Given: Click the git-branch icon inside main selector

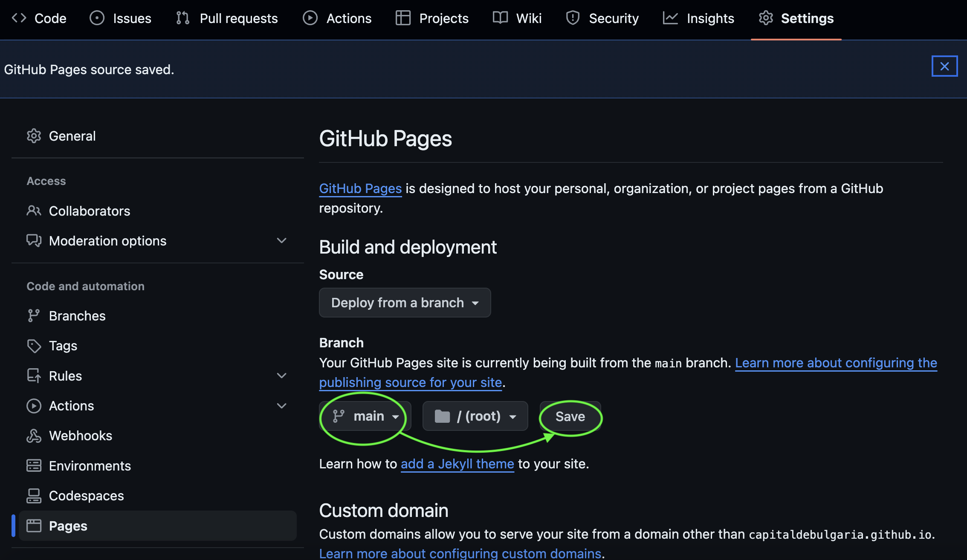Looking at the screenshot, I should tap(339, 416).
